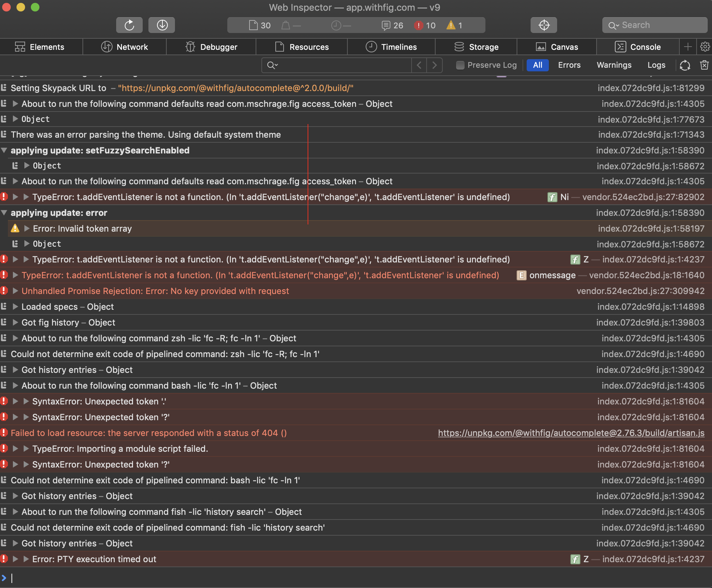Image resolution: width=712 pixels, height=588 pixels.
Task: Expand the Loaded specs Object entry
Action: (15, 307)
